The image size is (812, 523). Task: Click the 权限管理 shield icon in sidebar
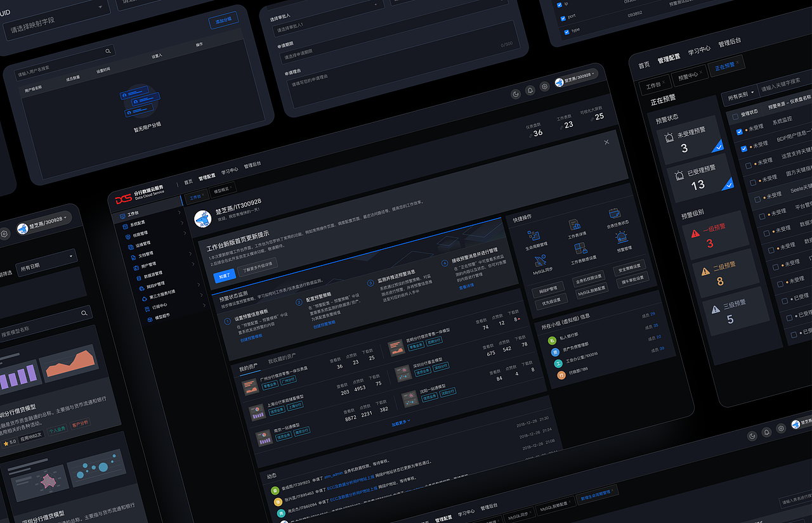pyautogui.click(x=128, y=236)
